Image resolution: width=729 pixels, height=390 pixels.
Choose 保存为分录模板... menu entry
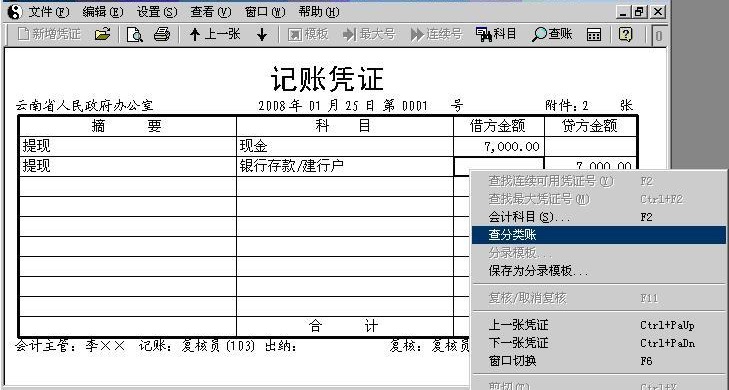pyautogui.click(x=599, y=271)
